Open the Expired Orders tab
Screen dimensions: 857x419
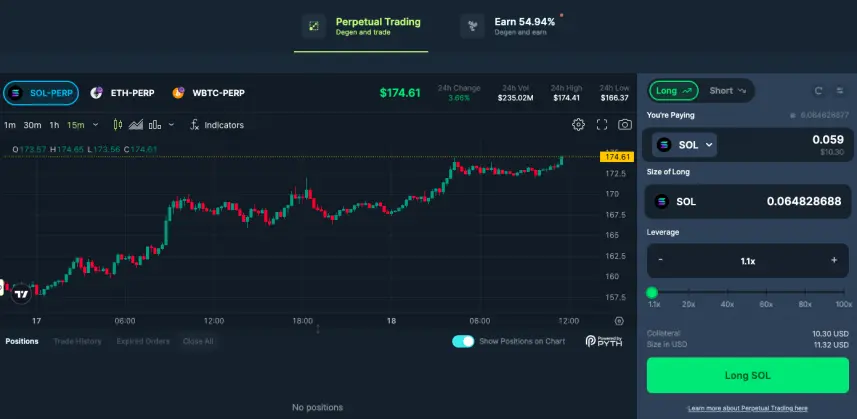pos(143,341)
